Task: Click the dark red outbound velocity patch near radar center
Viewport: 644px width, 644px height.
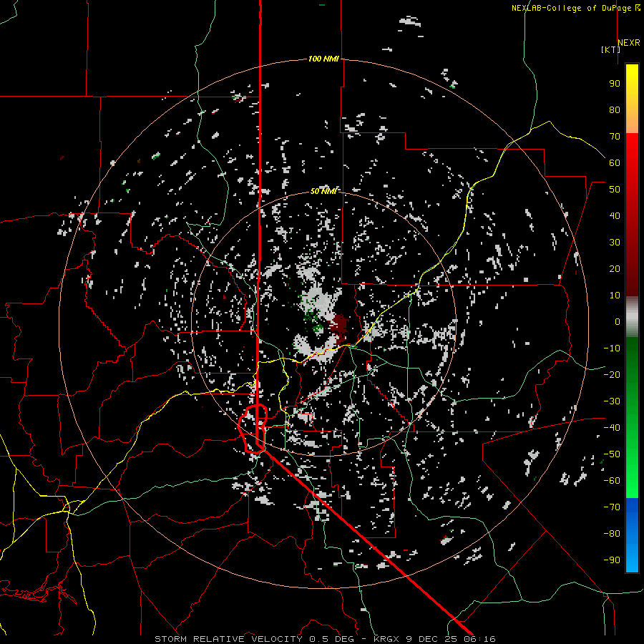Action: click(340, 324)
